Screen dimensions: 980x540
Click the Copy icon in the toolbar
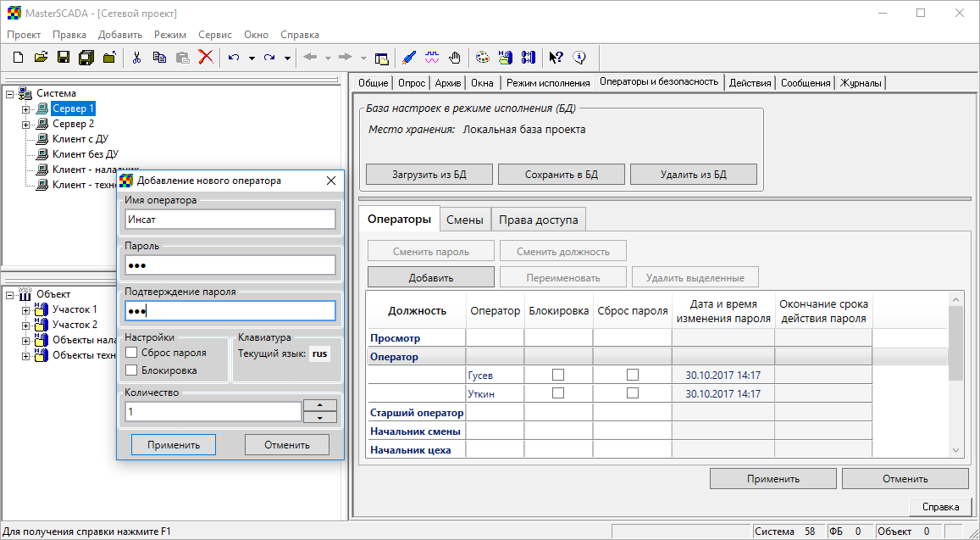coord(159,58)
